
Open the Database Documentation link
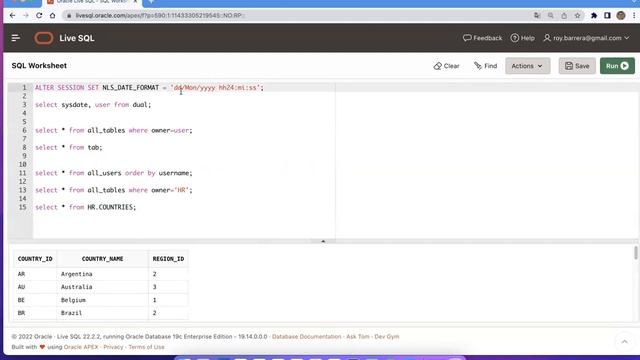click(307, 337)
